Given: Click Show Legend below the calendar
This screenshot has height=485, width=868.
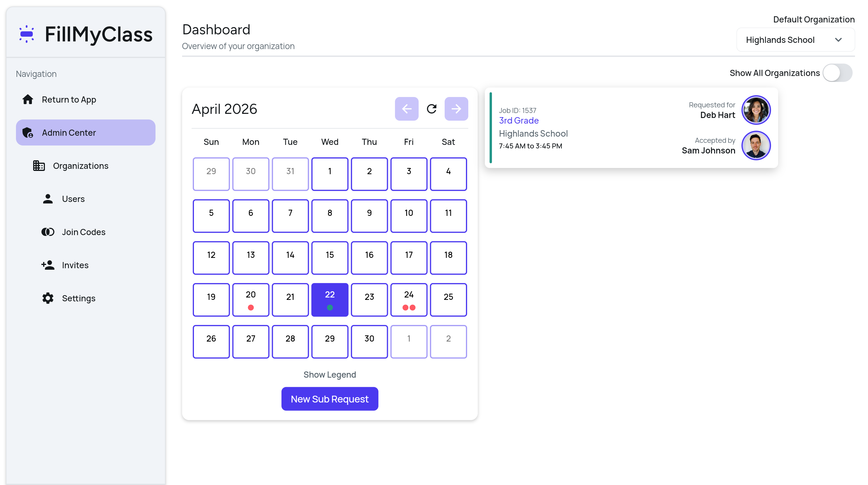Looking at the screenshot, I should 330,374.
